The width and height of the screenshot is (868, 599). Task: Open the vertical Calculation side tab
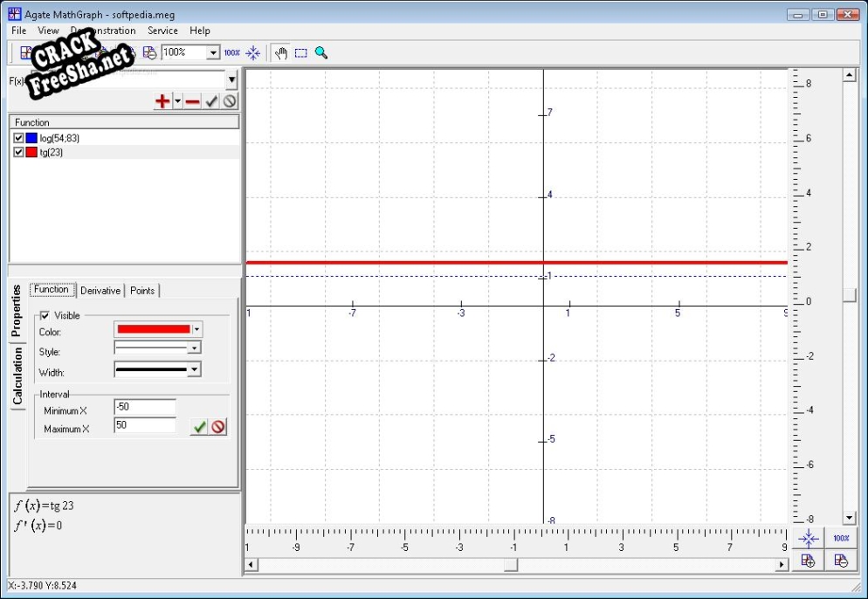point(17,376)
